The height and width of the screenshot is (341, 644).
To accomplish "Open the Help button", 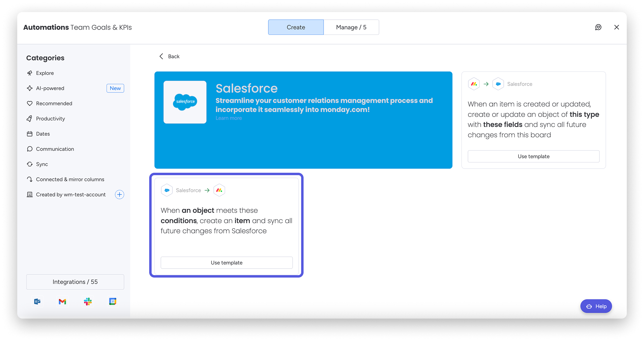I will [x=596, y=306].
